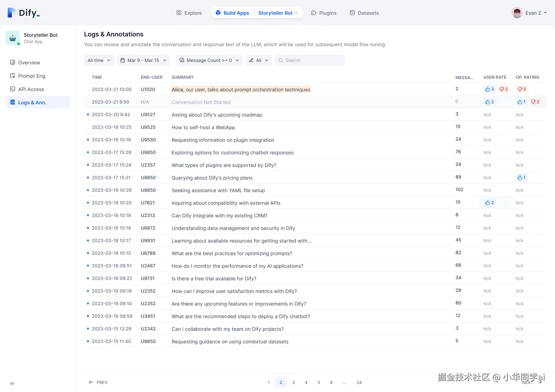
Task: Click end-user U6789 cell
Action: [x=148, y=253]
